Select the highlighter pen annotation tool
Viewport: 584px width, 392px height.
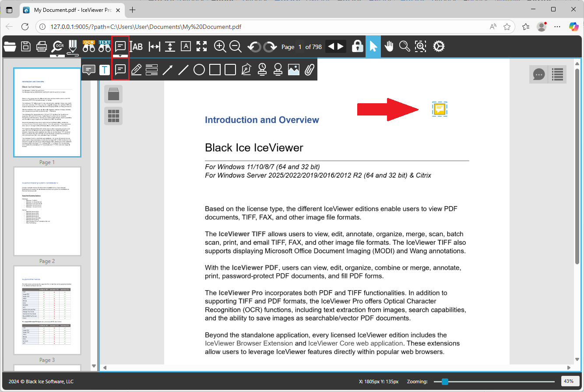tap(136, 70)
